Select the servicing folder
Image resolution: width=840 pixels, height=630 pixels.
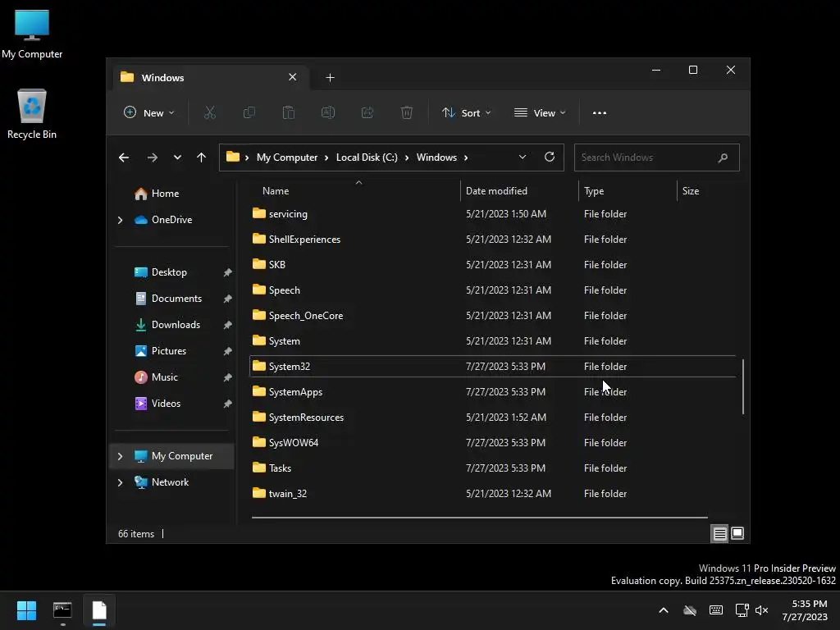493,214
